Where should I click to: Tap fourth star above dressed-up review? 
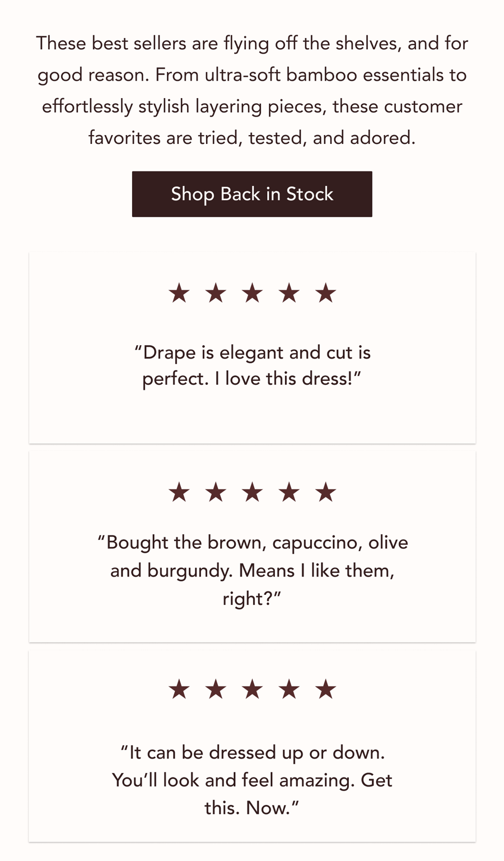289,690
